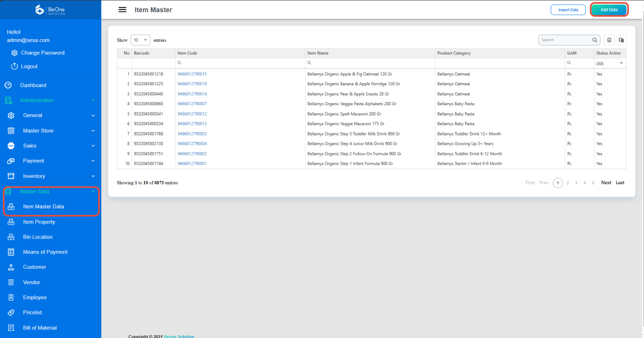The height and width of the screenshot is (338, 644).
Task: Click the Beone Solution footer link
Action: coord(179,336)
